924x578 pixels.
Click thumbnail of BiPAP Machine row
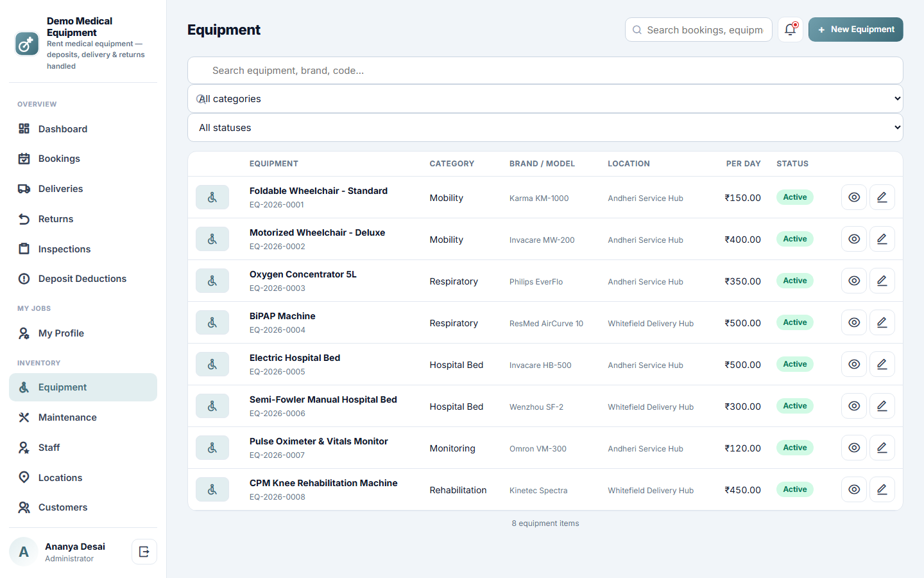[x=212, y=322]
